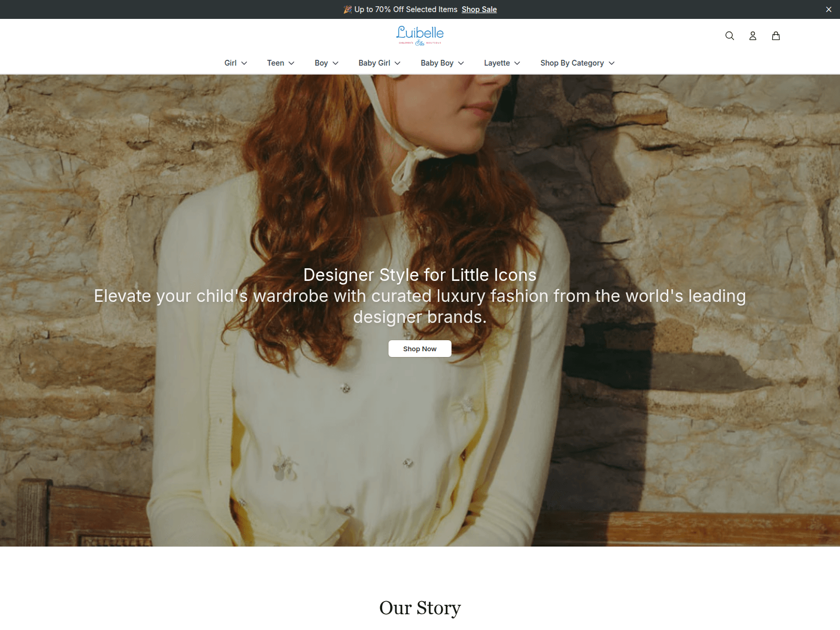
Task: Open the account profile icon
Action: click(x=752, y=36)
